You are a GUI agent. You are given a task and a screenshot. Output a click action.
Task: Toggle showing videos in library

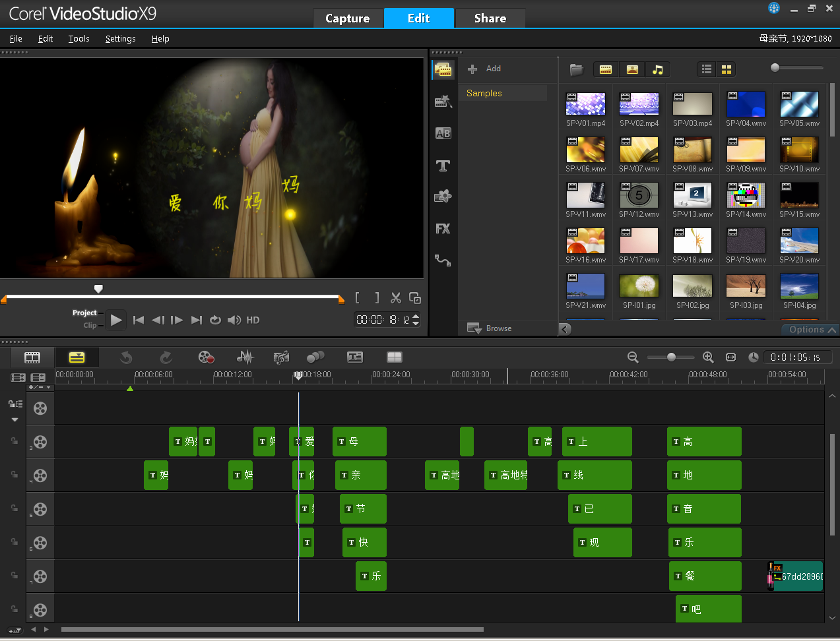point(606,69)
